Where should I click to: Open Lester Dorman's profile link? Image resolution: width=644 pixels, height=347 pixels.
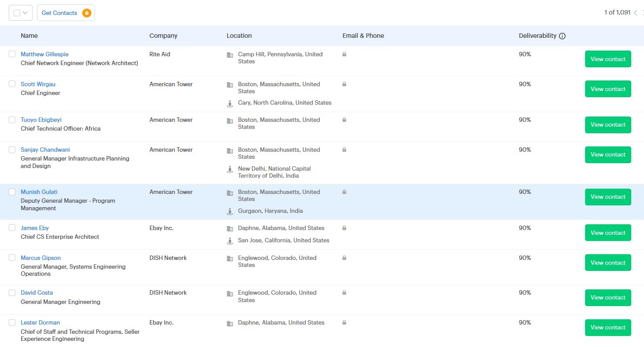(40, 322)
